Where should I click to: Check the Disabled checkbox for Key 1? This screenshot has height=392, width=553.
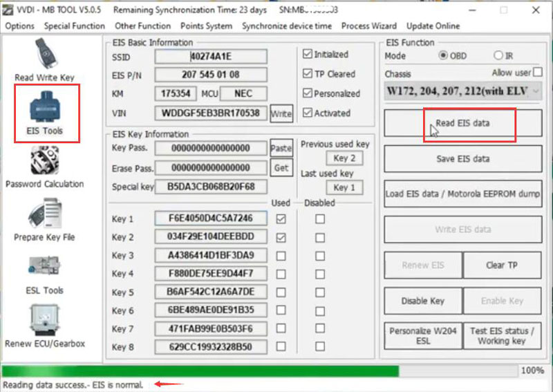tap(320, 218)
